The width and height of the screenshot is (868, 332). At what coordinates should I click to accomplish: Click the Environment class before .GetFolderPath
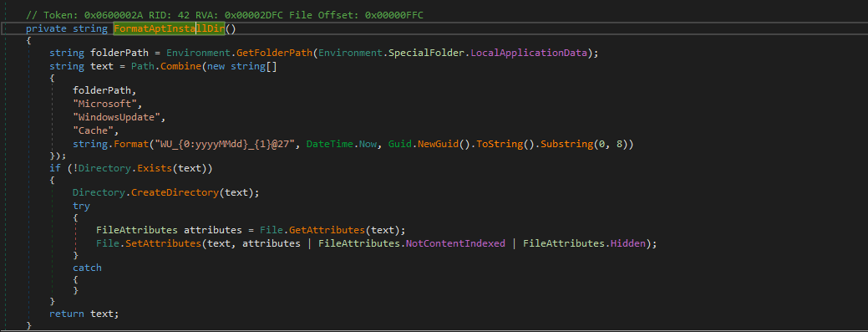click(x=199, y=54)
